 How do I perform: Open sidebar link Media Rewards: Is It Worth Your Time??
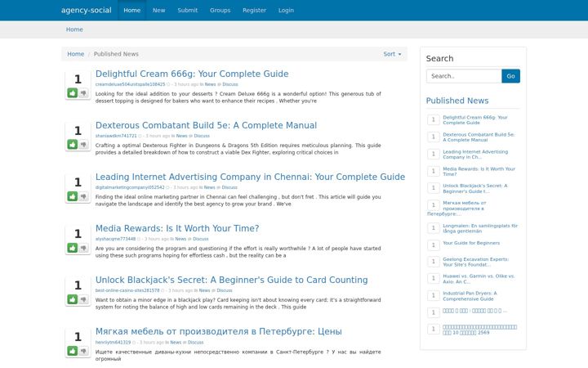[x=479, y=171]
